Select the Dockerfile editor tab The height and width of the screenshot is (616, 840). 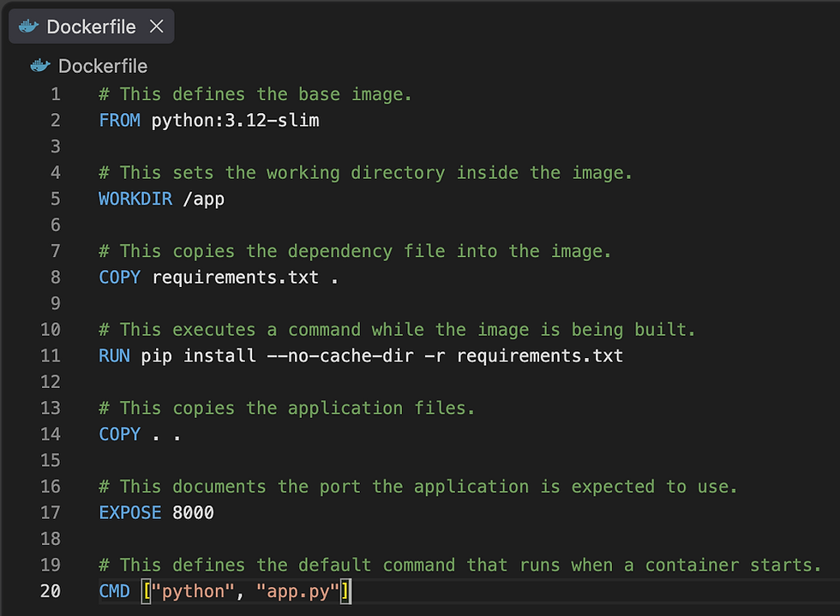(91, 27)
